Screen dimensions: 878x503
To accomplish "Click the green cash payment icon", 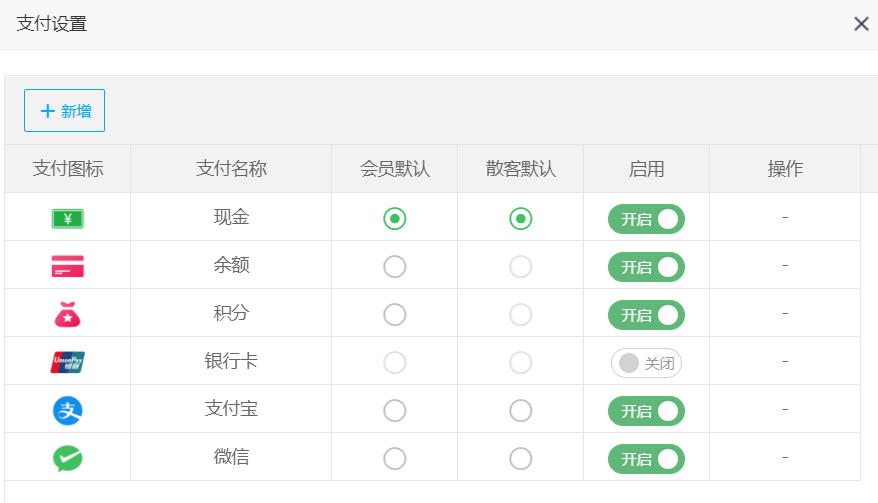I will click(x=67, y=218).
